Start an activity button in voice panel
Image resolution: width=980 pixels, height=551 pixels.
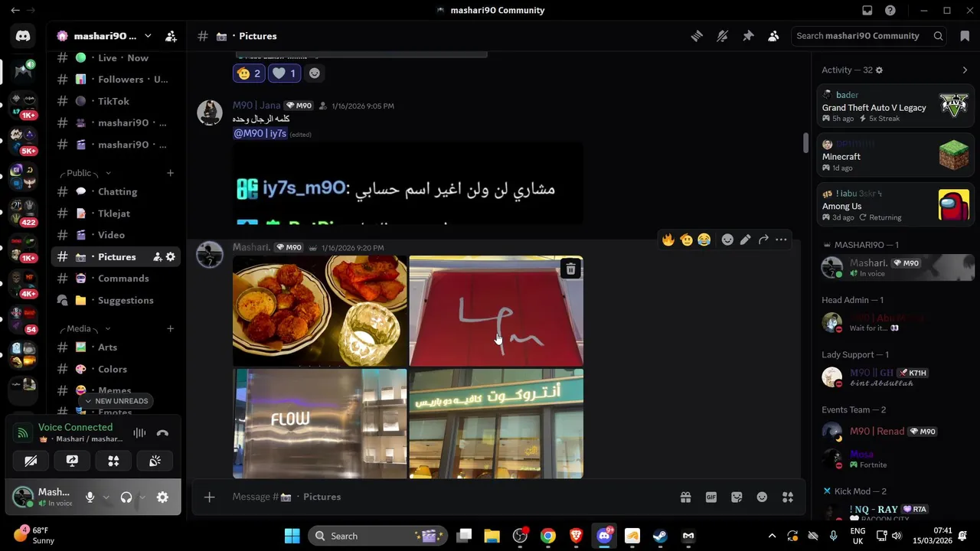pos(113,461)
